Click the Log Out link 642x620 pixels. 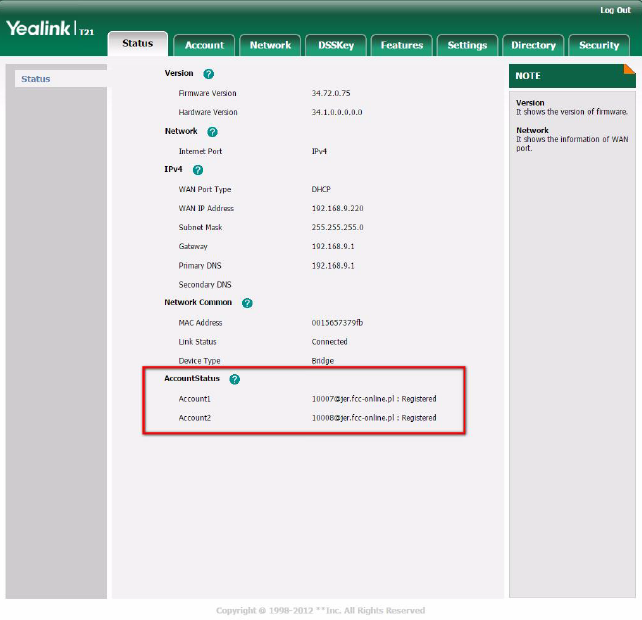615,10
